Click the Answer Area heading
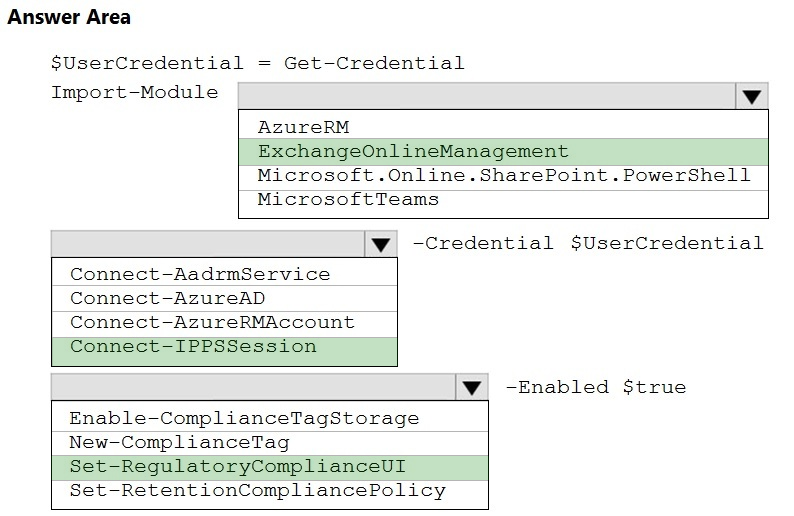Image resolution: width=794 pixels, height=516 pixels. click(x=69, y=17)
